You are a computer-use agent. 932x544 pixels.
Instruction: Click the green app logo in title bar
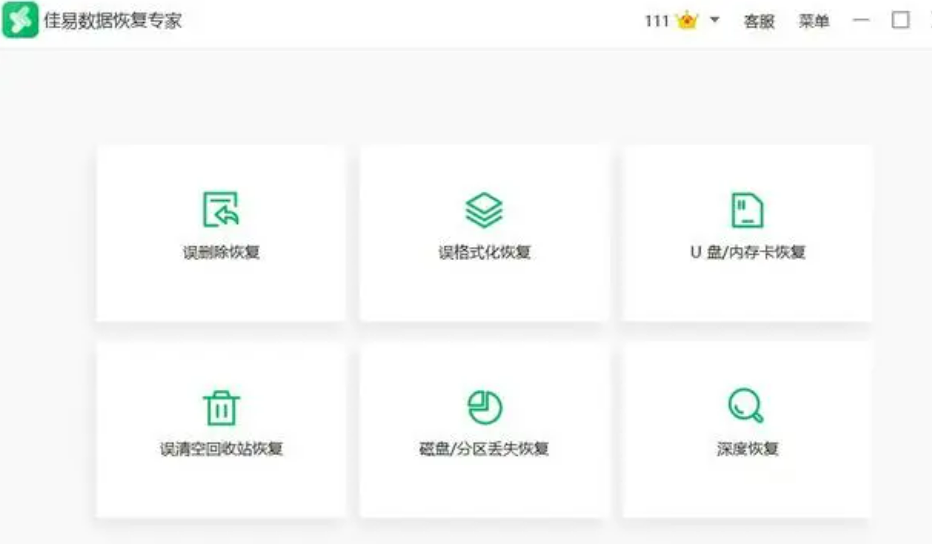[x=20, y=20]
